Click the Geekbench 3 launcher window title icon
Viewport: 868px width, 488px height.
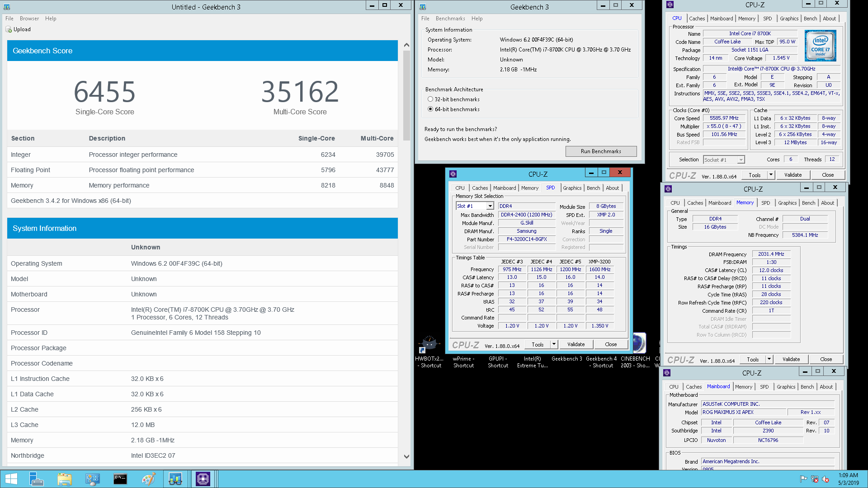[x=422, y=7]
